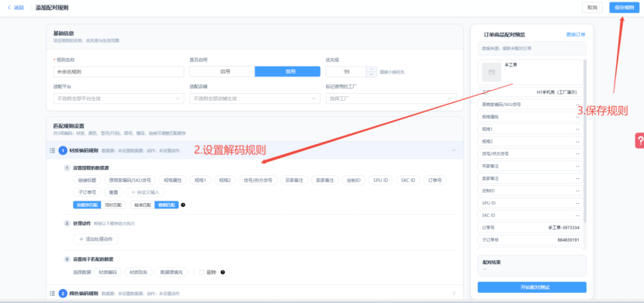644x303 pixels.
Task: Decrease priority with the down stepper arrow
Action: (x=372, y=74)
